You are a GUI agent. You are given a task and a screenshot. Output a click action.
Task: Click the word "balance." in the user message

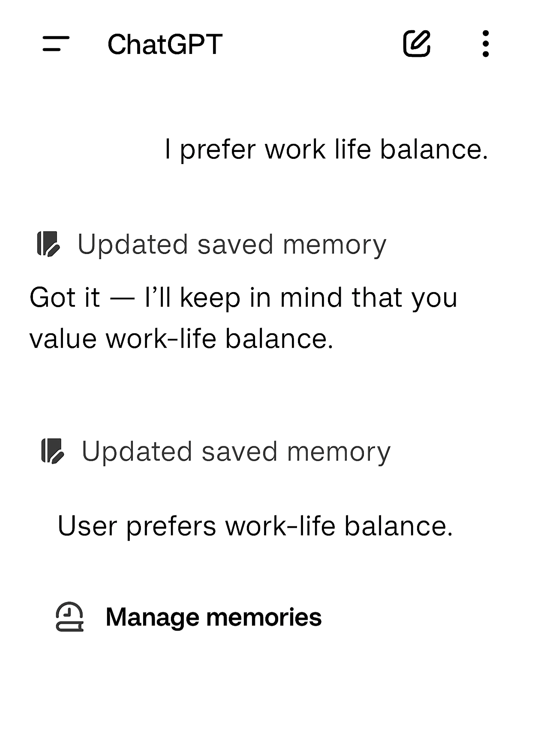434,150
